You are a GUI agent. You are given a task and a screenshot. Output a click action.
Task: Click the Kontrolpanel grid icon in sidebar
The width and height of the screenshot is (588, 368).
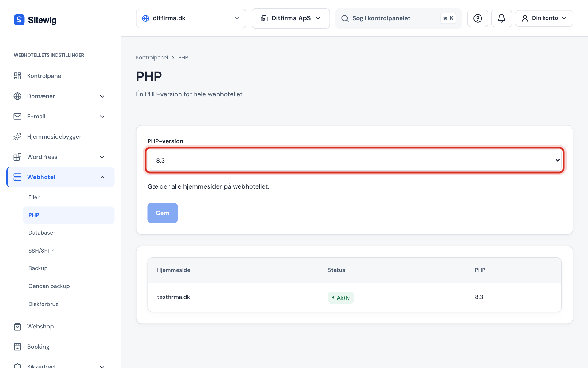click(17, 76)
